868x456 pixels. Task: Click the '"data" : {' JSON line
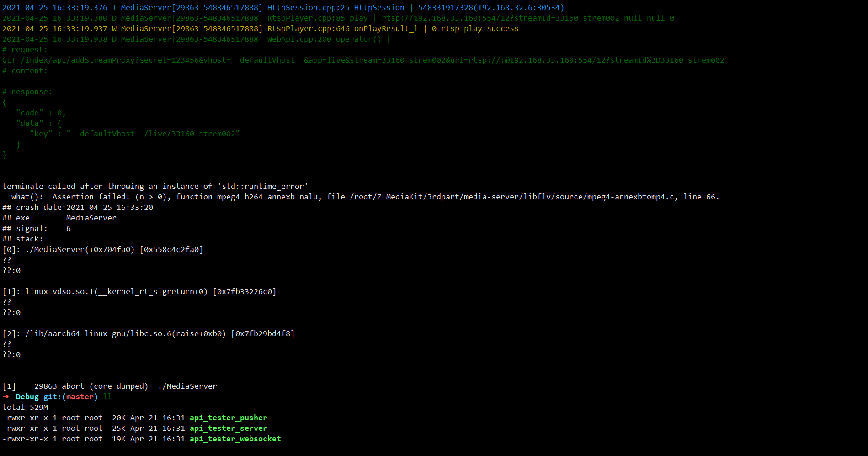[39, 123]
